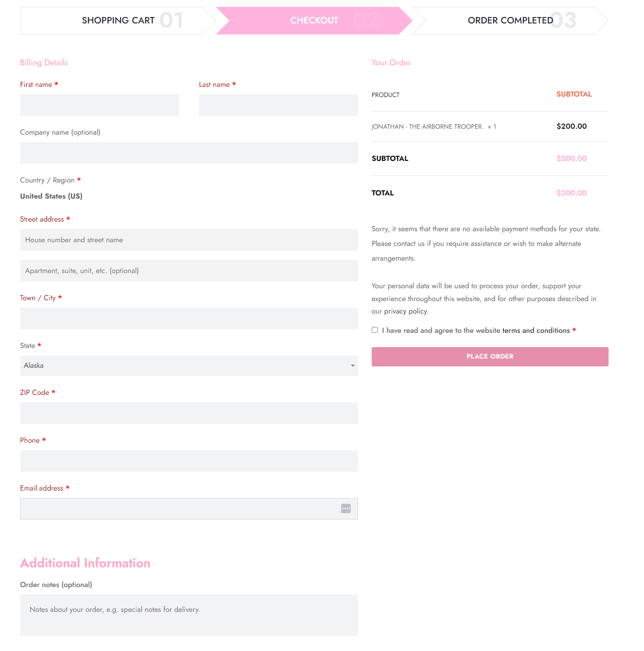The image size is (644, 651).
Task: Click into the Phone number field
Action: 189,461
